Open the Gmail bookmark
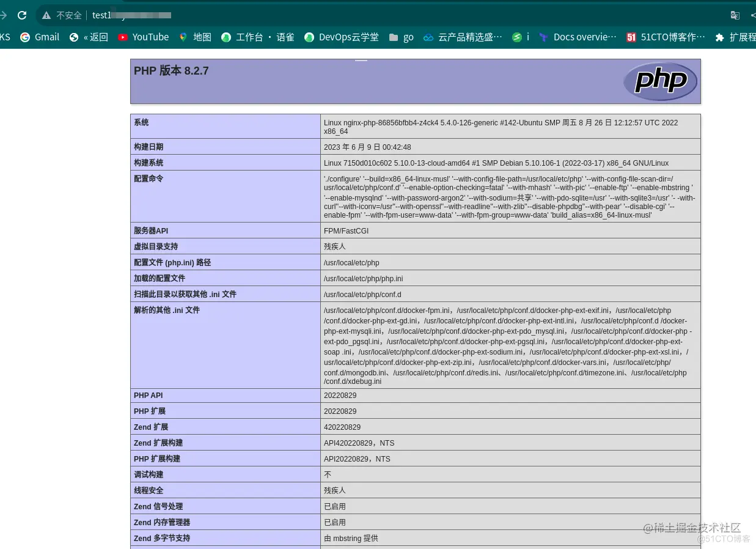The width and height of the screenshot is (756, 549). (x=40, y=37)
